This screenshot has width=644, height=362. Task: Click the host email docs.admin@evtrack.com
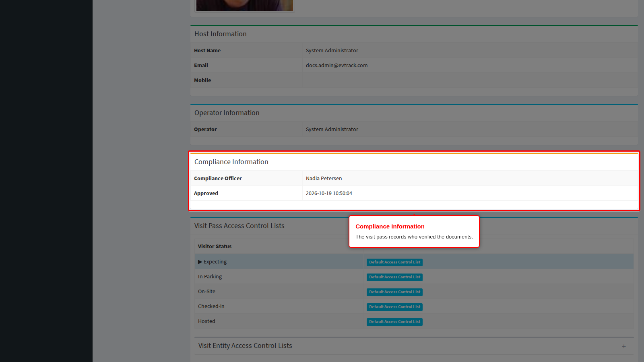coord(336,65)
